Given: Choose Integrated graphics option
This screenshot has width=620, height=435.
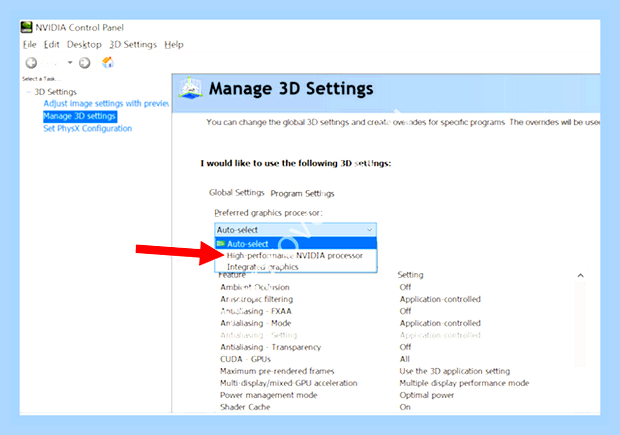Looking at the screenshot, I should [295, 267].
